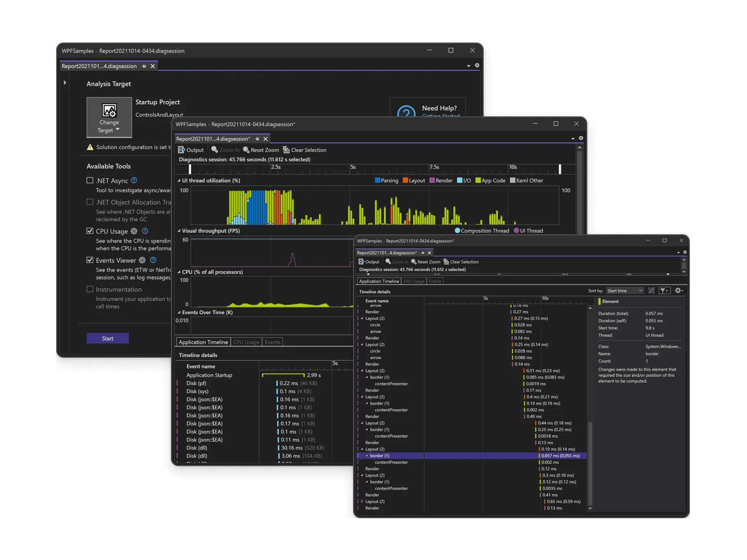Enable the .NET Async tool checkbox

click(x=90, y=181)
